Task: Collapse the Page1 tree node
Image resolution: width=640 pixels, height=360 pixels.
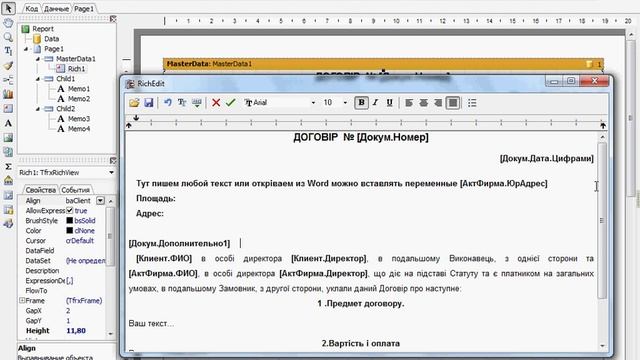Action: pos(27,49)
